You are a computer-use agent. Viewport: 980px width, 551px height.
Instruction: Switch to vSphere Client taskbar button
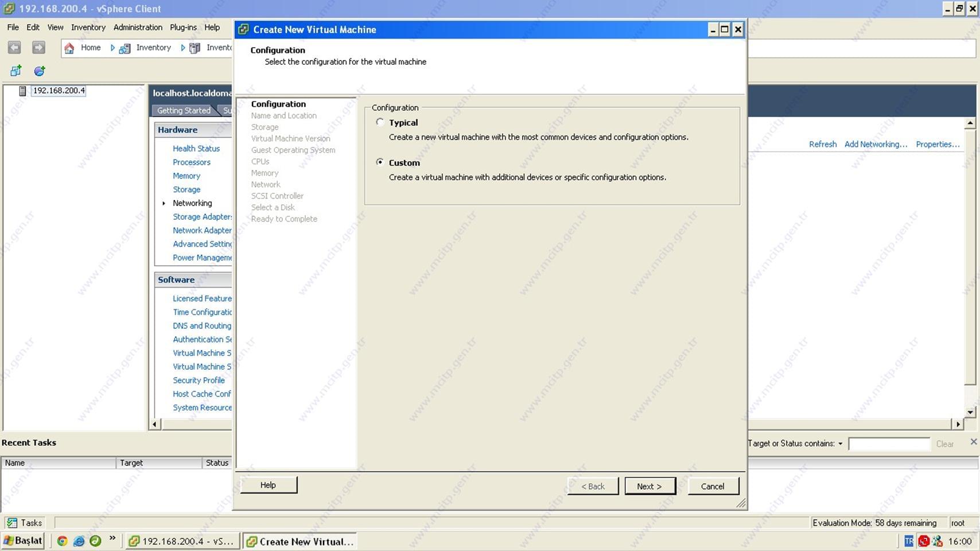(x=181, y=541)
